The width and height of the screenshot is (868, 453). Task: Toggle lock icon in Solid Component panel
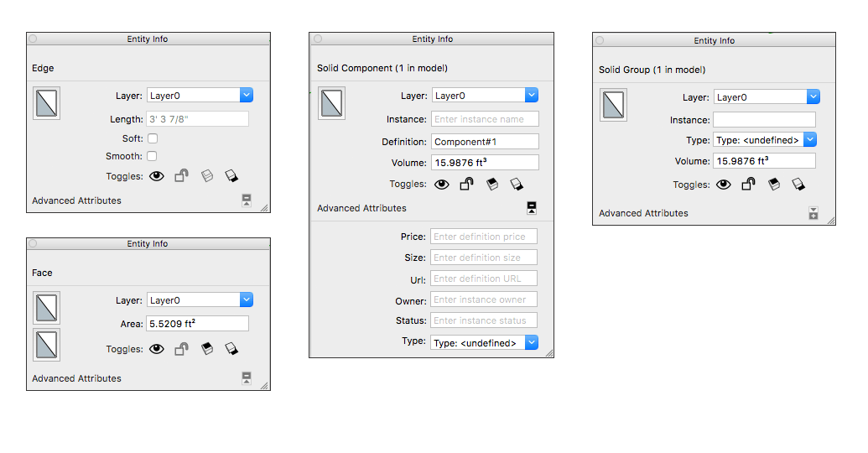coord(466,184)
